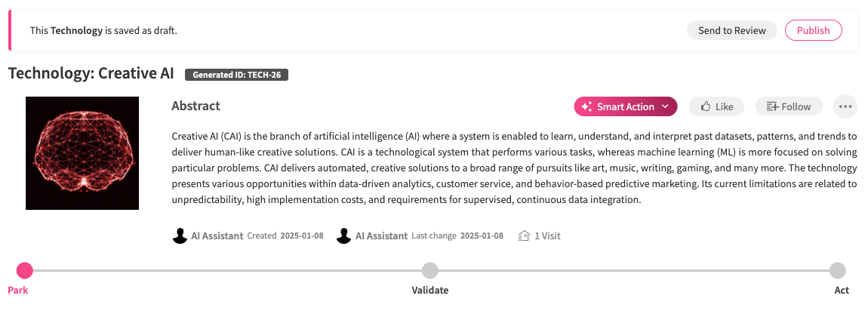
Task: Click the creator AI Assistant avatar icon
Action: 180,236
